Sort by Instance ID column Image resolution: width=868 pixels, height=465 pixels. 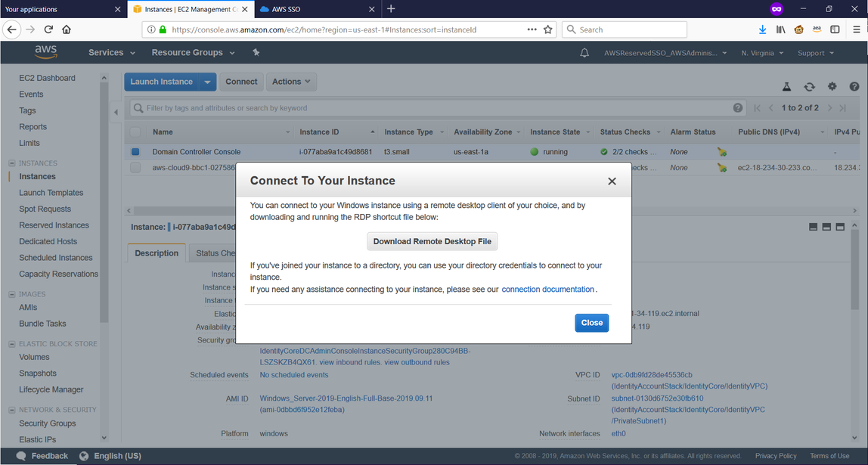(319, 132)
